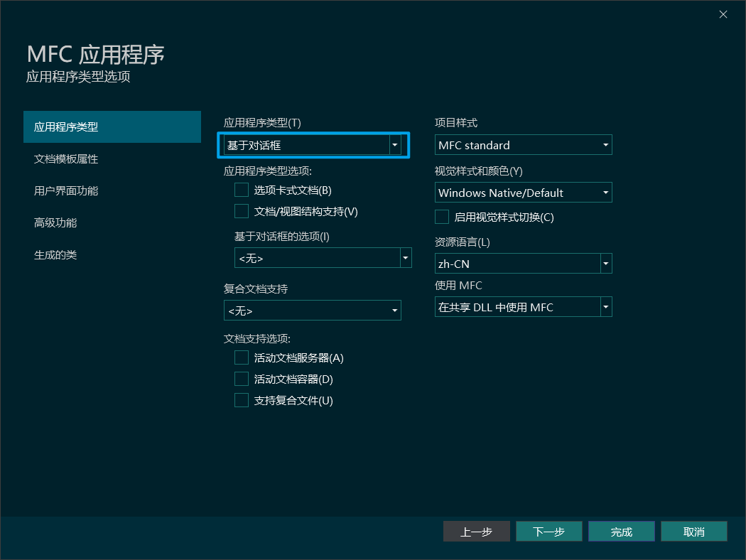Open 复合文档支持 dropdown
Image resolution: width=746 pixels, height=560 pixels.
pos(313,311)
